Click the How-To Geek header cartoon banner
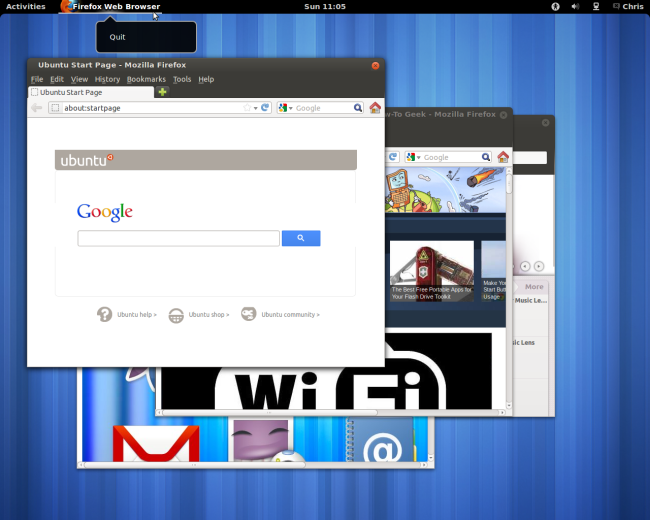This screenshot has width=650, height=520. pyautogui.click(x=446, y=190)
